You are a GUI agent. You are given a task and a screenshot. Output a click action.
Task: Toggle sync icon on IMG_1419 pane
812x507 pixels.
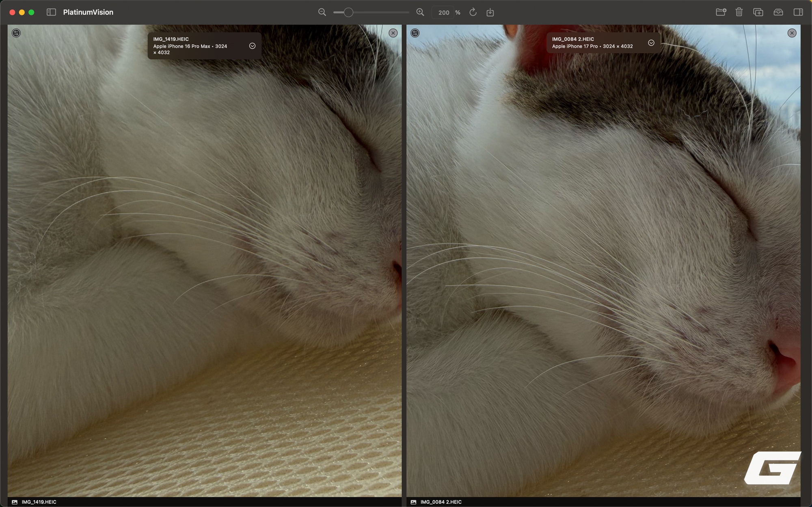pos(16,33)
